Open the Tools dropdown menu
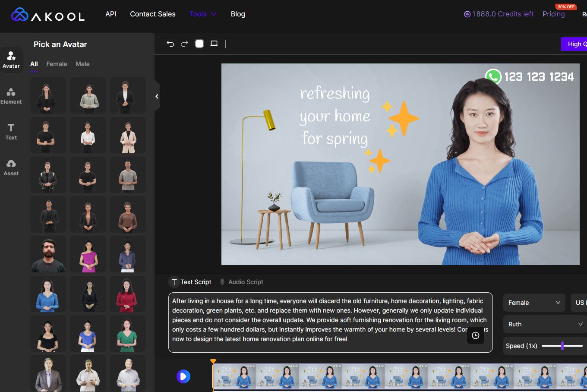Viewport: 587px width, 392px height. coord(203,14)
